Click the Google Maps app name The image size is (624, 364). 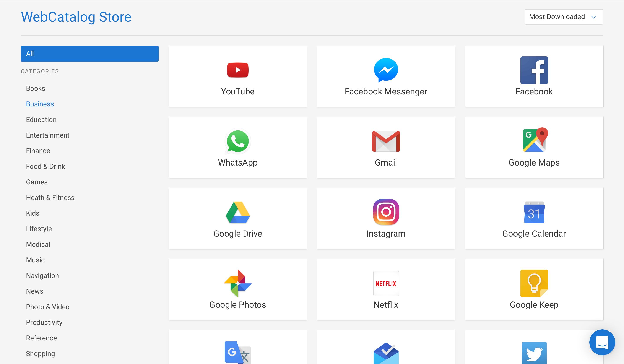[x=534, y=163]
